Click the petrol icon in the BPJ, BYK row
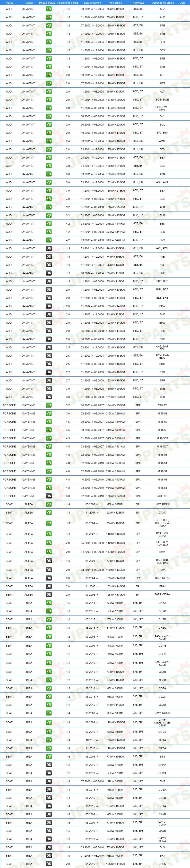 (49, 133)
